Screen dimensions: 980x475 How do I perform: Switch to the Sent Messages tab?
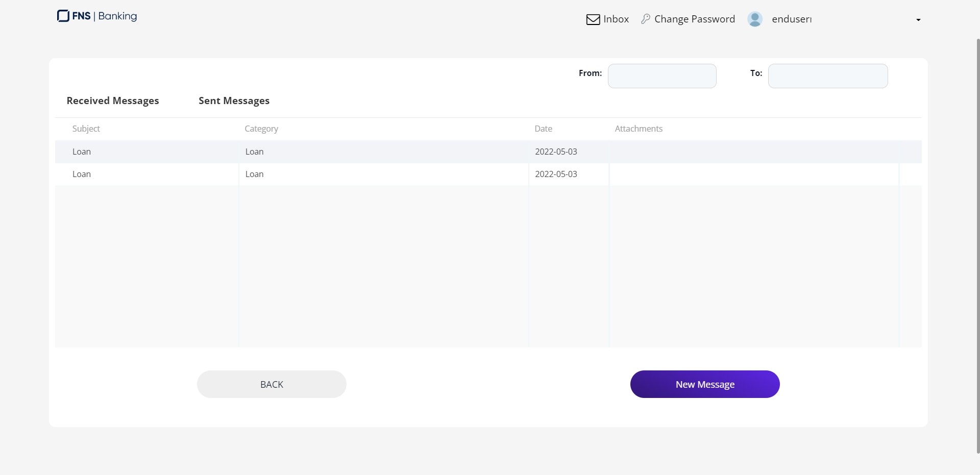point(234,101)
